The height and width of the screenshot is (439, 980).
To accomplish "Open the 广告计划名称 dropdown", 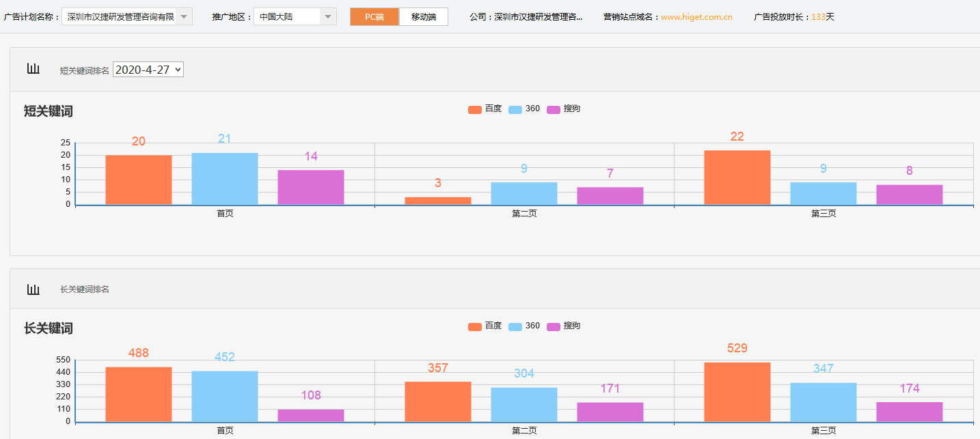I will (x=126, y=16).
